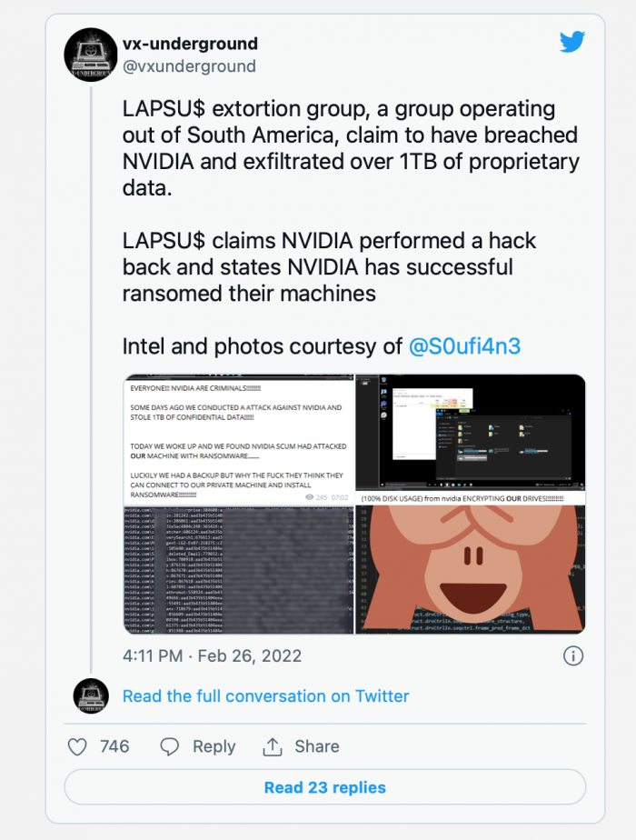
Task: Click the tweet text about LAPSU$ breaching NVIDIA
Action: [350, 149]
